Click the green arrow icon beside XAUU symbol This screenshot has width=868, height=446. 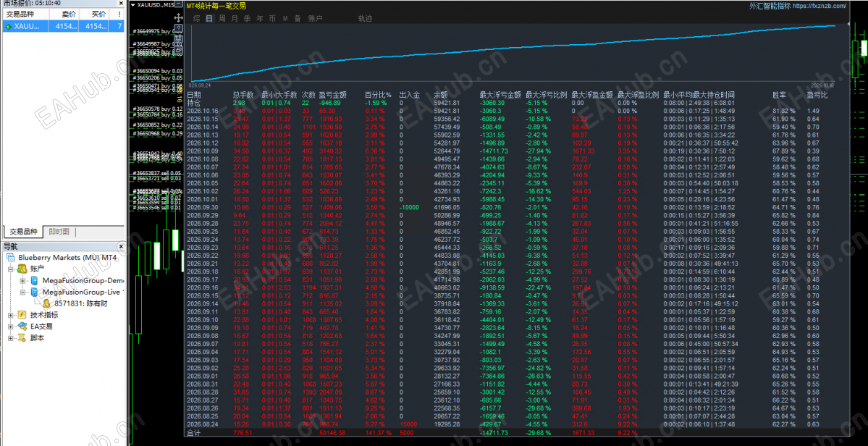click(x=8, y=26)
